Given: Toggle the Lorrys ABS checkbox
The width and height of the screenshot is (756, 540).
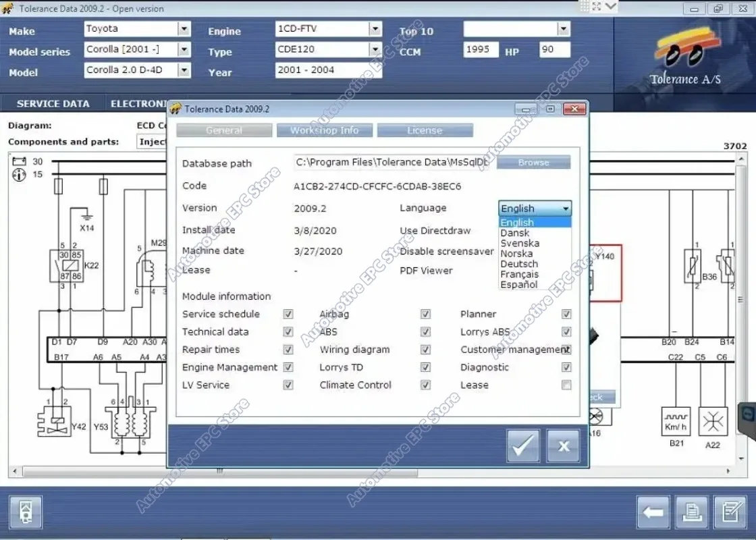Looking at the screenshot, I should point(566,331).
